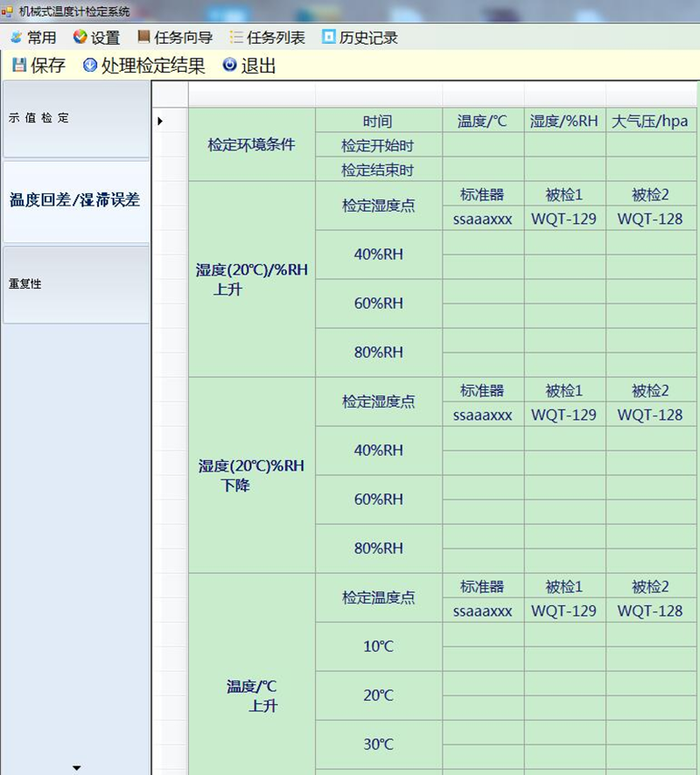The image size is (700, 775).
Task: Open the 历史记录 menu
Action: [368, 38]
